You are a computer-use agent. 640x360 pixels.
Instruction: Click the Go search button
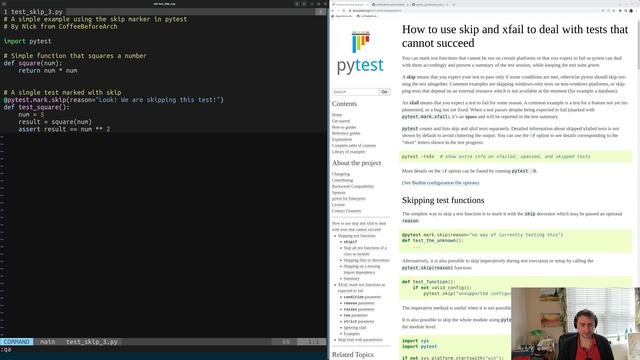pyautogui.click(x=384, y=92)
